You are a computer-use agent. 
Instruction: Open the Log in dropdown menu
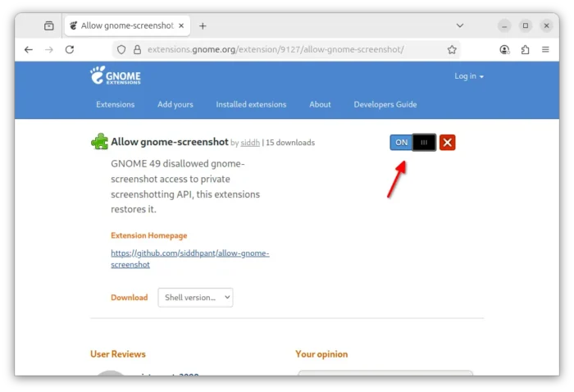[469, 76]
